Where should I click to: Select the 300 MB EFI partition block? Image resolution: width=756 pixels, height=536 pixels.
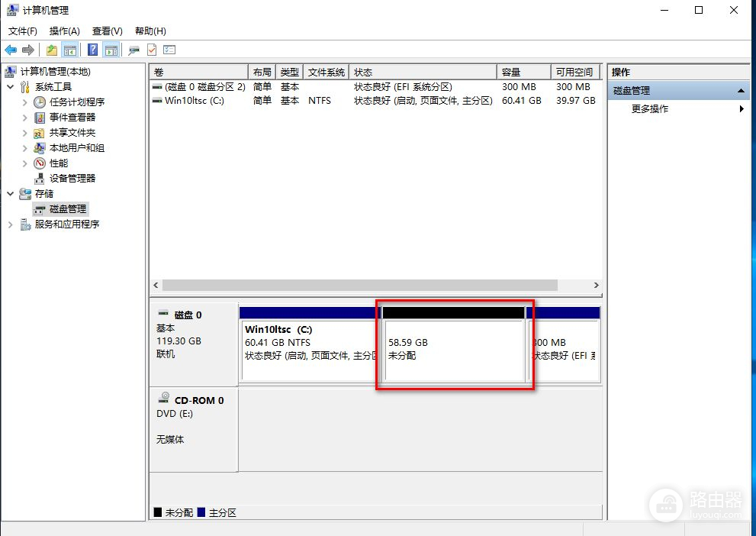[564, 344]
